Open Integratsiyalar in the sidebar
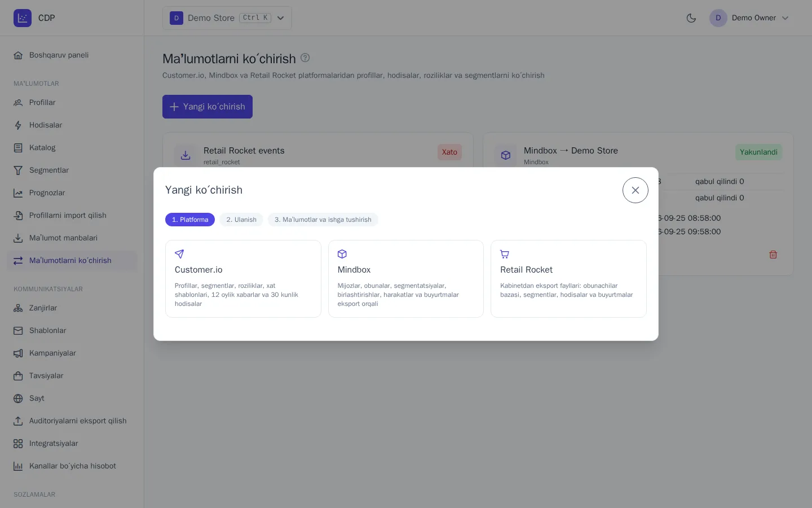 (72, 444)
